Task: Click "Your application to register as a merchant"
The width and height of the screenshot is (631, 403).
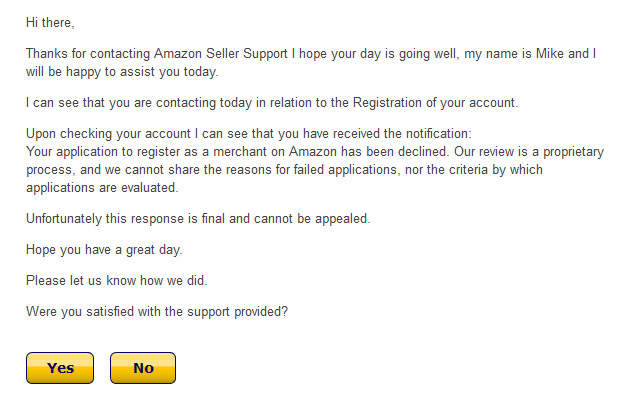Action: [x=150, y=151]
